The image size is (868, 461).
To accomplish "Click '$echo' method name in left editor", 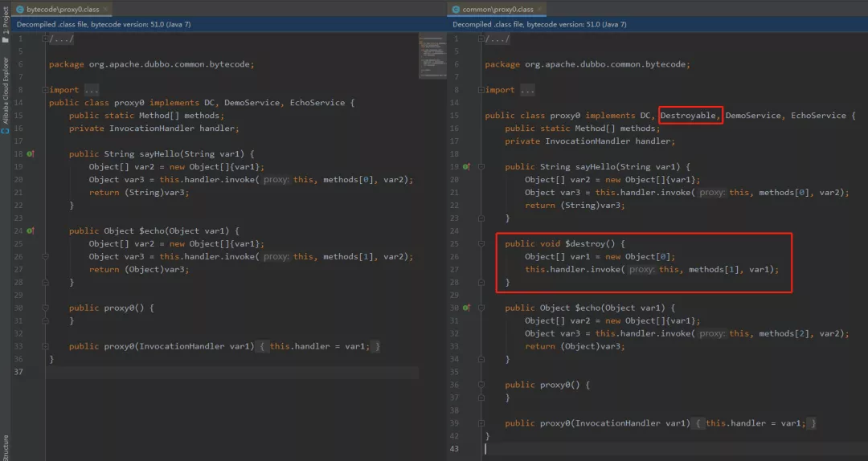I will 152,230.
